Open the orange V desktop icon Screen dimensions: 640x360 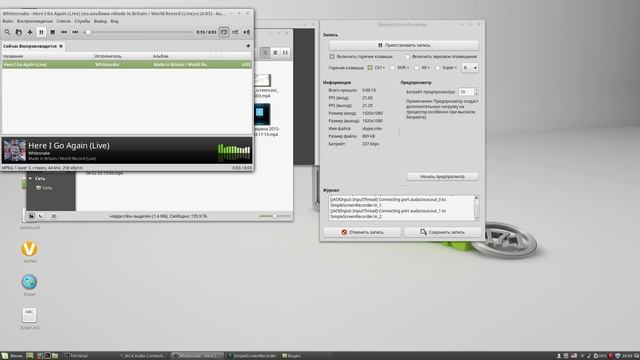click(29, 249)
